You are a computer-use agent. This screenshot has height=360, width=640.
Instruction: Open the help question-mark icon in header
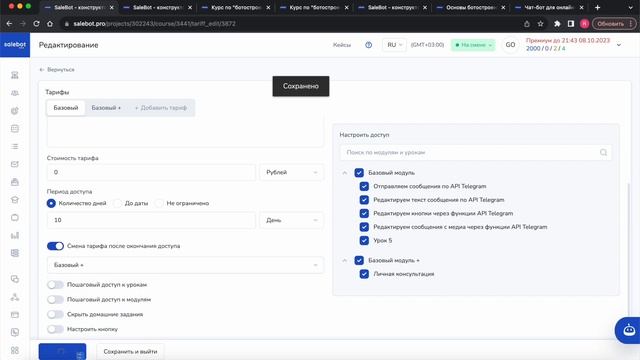click(369, 45)
